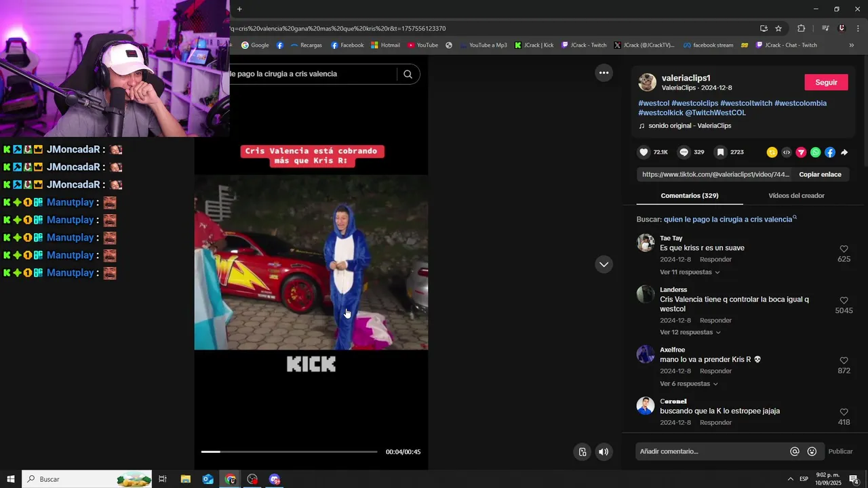Like Coronel's comment with 418 likes
The width and height of the screenshot is (868, 488).
pyautogui.click(x=844, y=412)
